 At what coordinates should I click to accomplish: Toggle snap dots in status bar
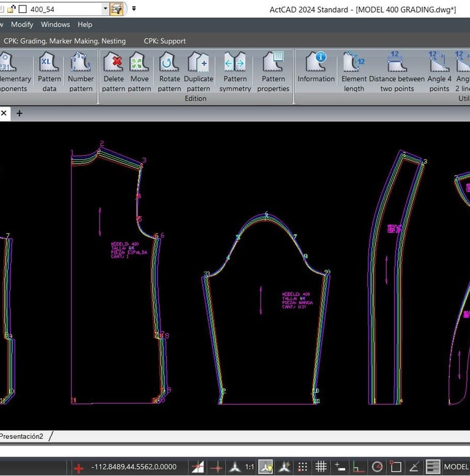coord(302,467)
